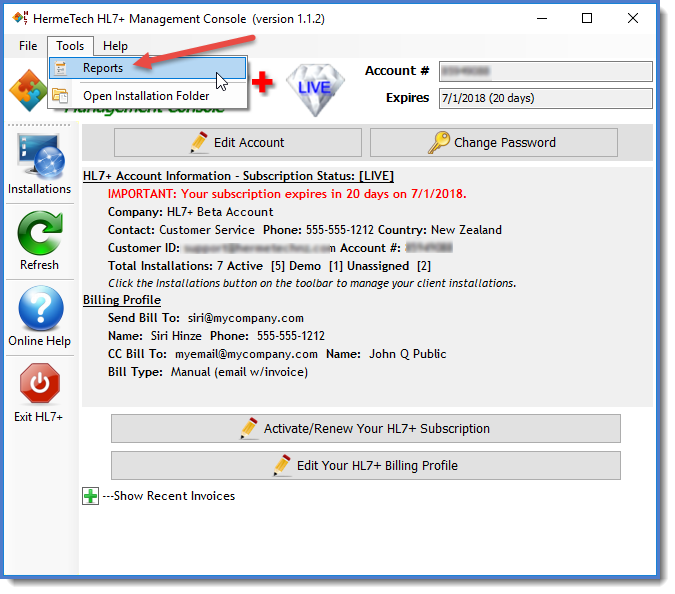Click the italic Installations button hint text
The width and height of the screenshot is (675, 594).
point(312,283)
